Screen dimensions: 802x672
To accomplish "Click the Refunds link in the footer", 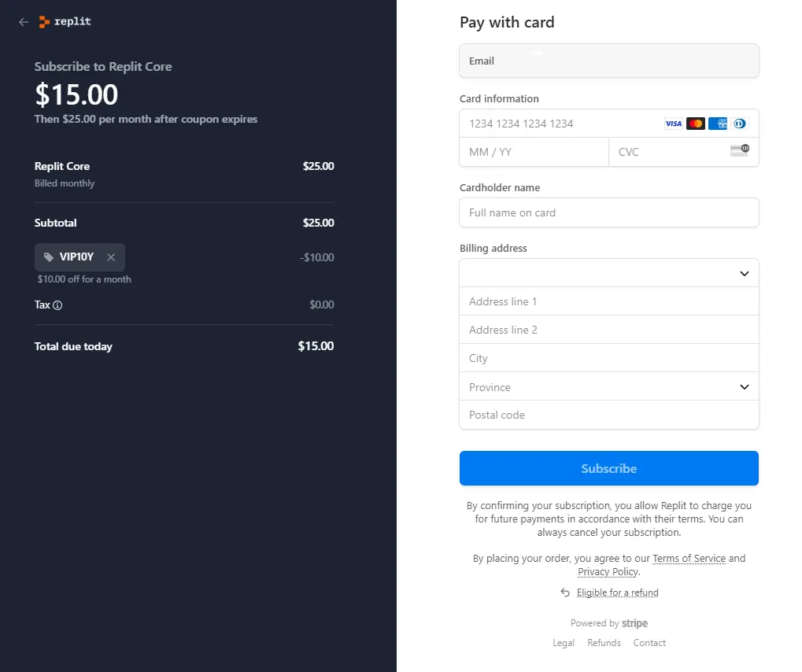I will tap(604, 643).
